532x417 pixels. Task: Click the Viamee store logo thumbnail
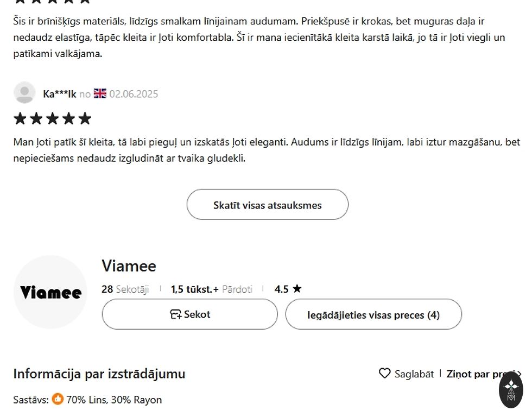(50, 292)
